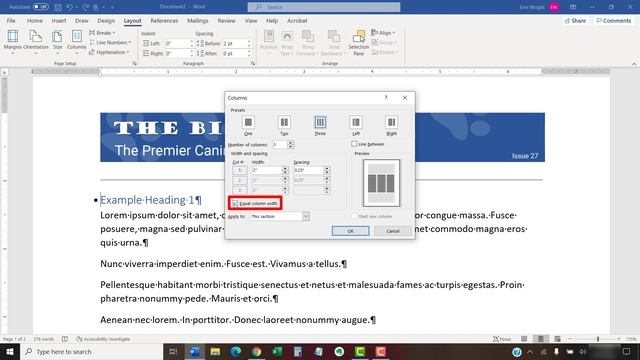This screenshot has width=640, height=360.
Task: Open Word from the taskbar
Action: click(x=195, y=351)
